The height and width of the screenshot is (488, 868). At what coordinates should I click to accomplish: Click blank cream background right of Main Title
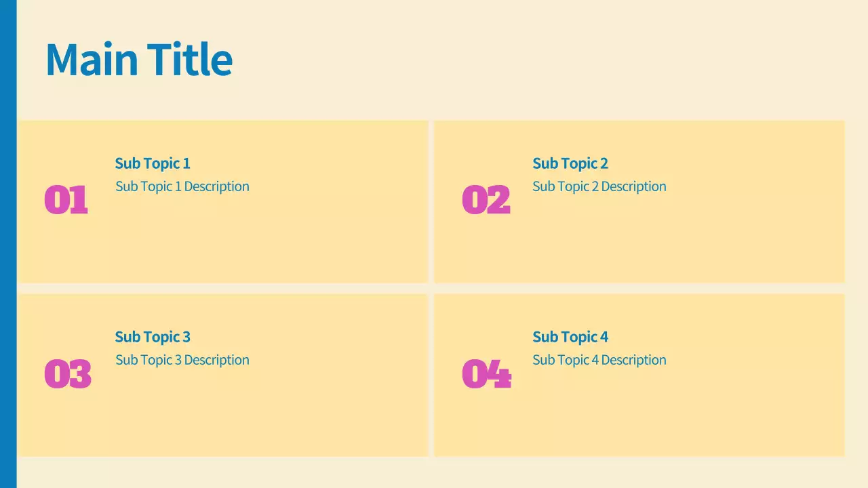point(542,60)
